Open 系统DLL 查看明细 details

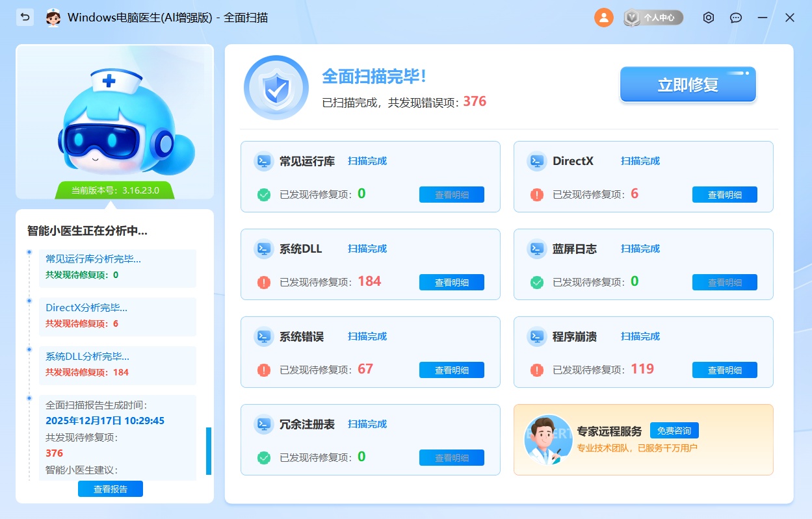pos(451,283)
